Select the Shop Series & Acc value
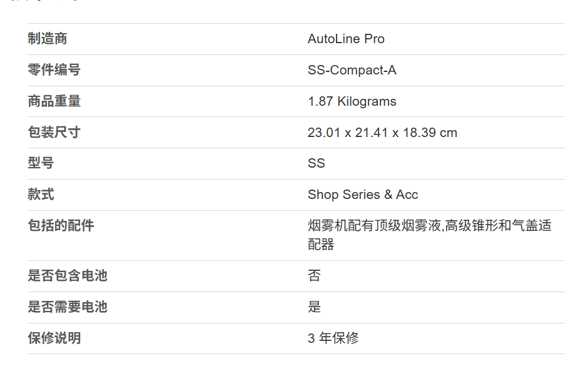The height and width of the screenshot is (386, 588). 363,195
